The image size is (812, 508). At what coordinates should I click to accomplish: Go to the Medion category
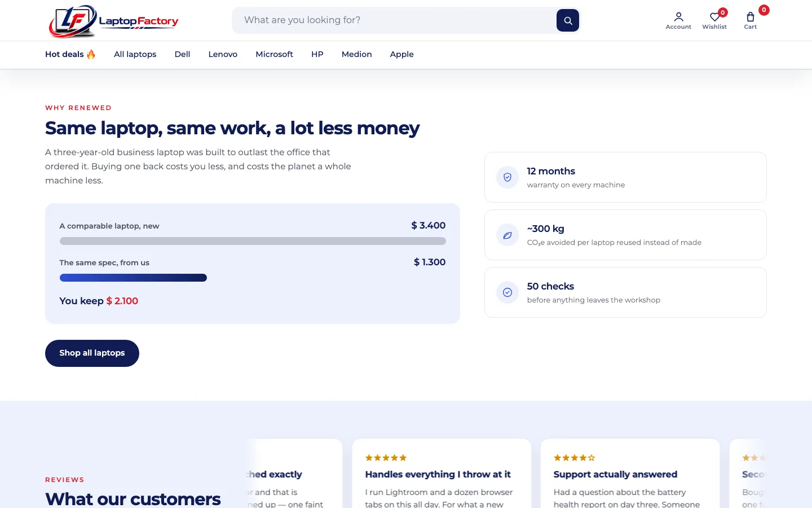(357, 54)
